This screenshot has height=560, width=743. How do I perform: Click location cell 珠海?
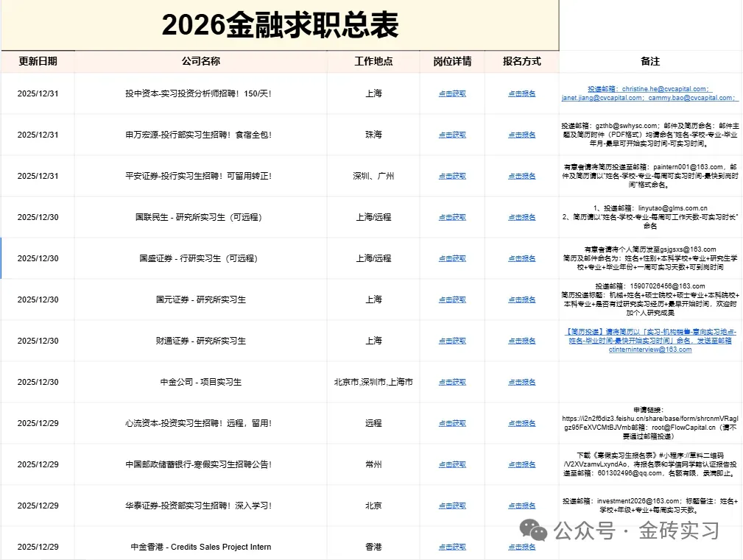coord(373,135)
